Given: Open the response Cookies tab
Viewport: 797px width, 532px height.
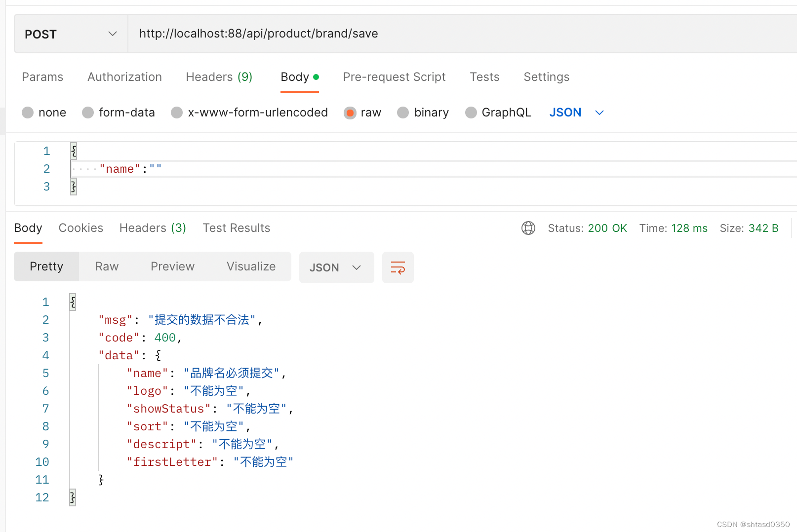Looking at the screenshot, I should pyautogui.click(x=80, y=228).
